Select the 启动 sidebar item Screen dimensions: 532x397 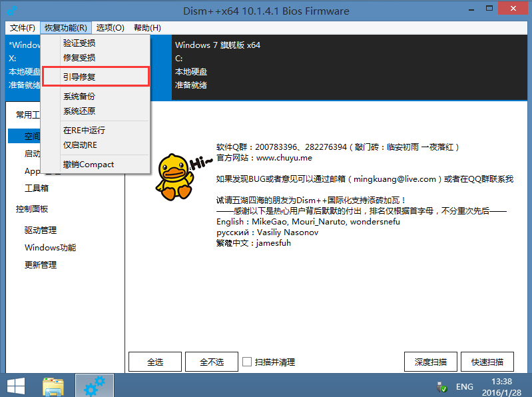tap(33, 154)
